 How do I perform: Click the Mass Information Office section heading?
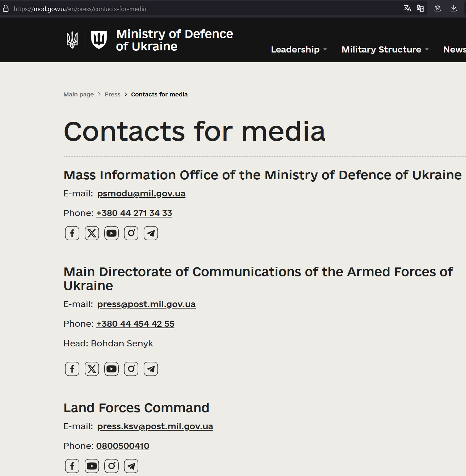point(263,175)
